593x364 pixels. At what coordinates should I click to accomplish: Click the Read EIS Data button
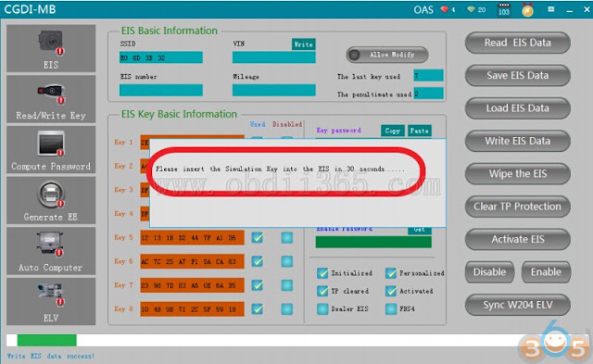[517, 43]
